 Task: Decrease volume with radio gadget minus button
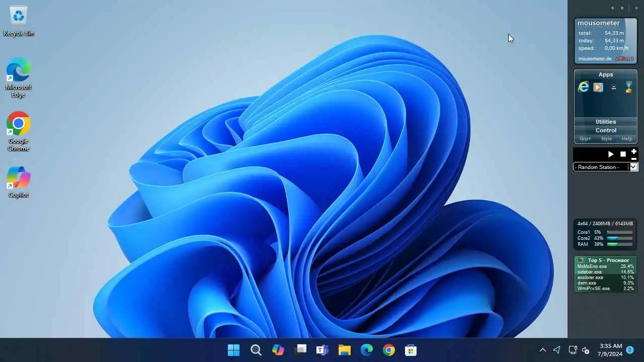point(634,158)
